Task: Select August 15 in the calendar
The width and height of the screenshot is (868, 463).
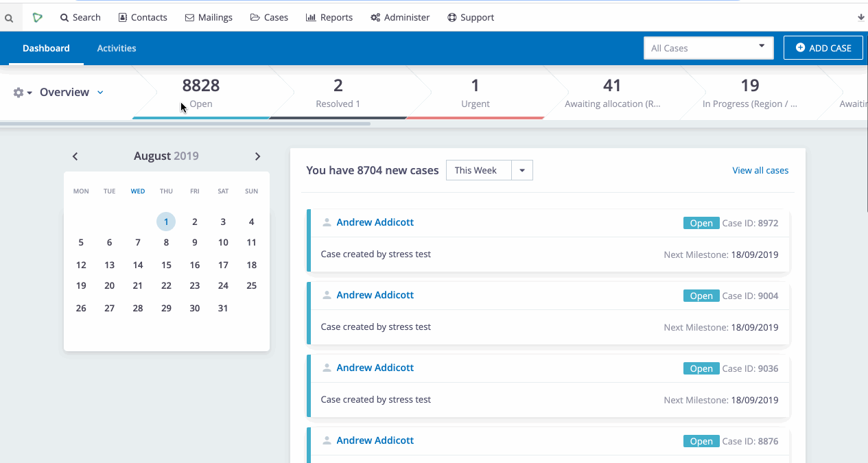Action: tap(166, 265)
